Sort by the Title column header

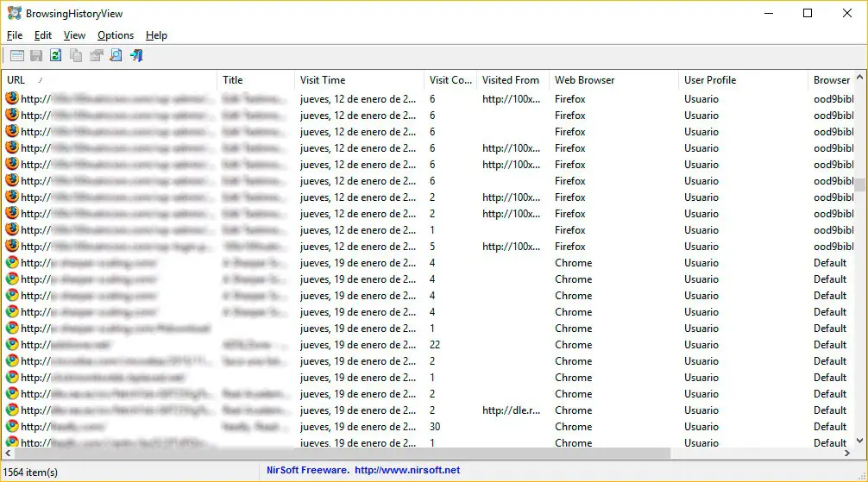[255, 80]
